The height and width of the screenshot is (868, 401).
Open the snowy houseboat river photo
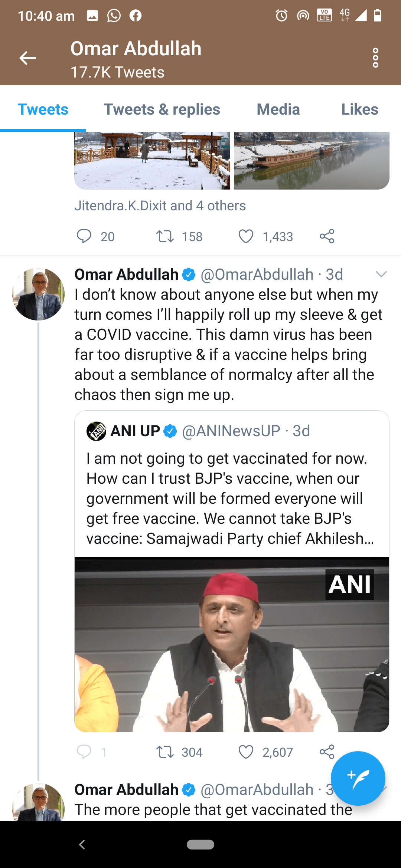coord(311,160)
